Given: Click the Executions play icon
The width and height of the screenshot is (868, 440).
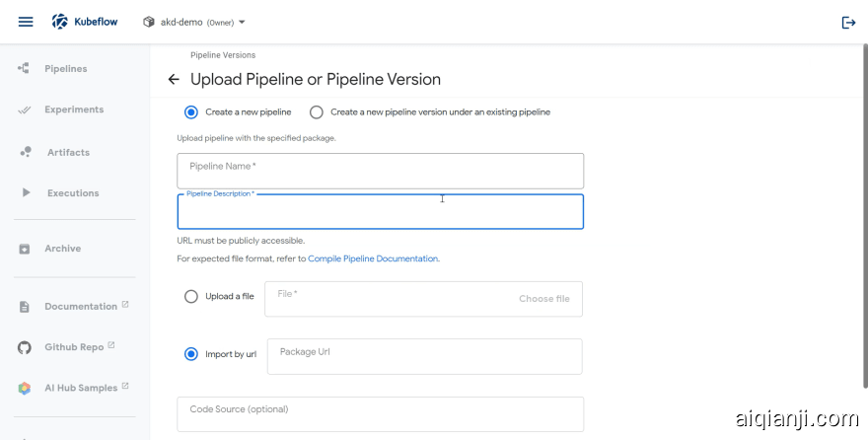Looking at the screenshot, I should pyautogui.click(x=26, y=193).
